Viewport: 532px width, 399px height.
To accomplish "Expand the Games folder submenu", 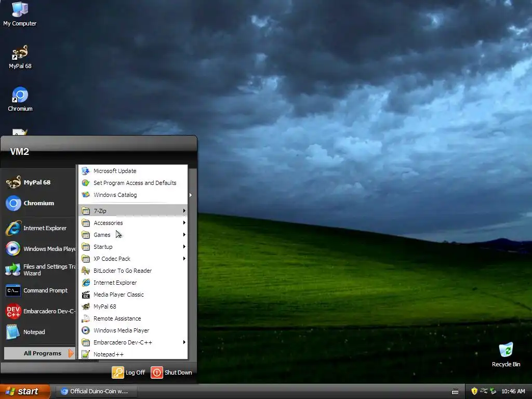I will (x=133, y=235).
